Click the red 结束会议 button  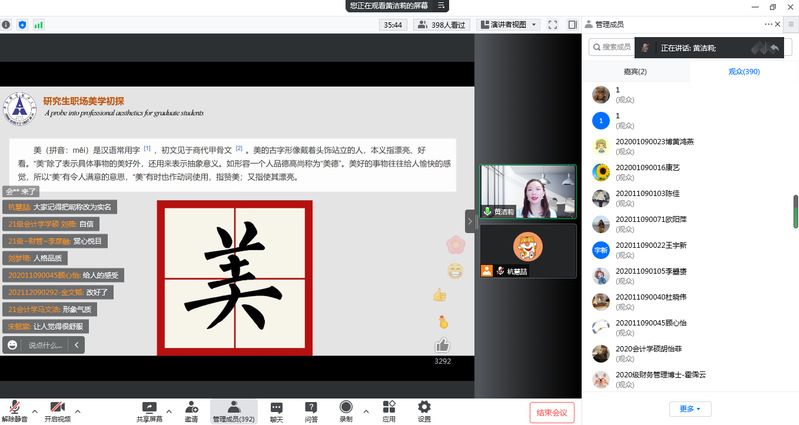551,412
